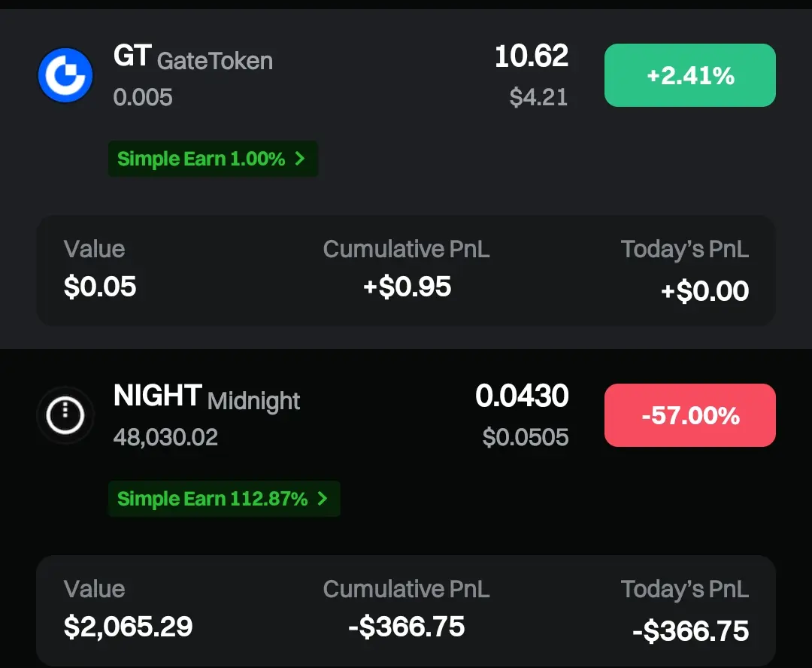
Task: Select the Simple Earn 1.00% tag
Action: [201, 159]
